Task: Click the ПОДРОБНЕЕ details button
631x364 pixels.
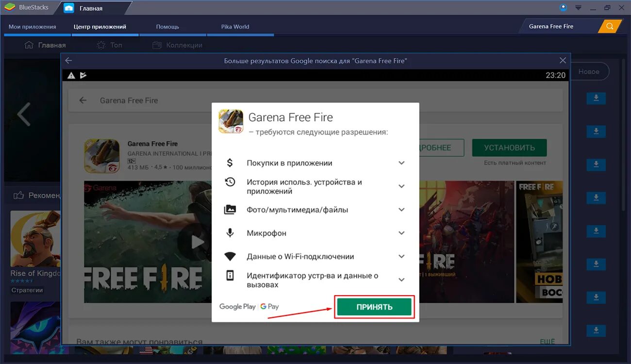Action: click(441, 148)
